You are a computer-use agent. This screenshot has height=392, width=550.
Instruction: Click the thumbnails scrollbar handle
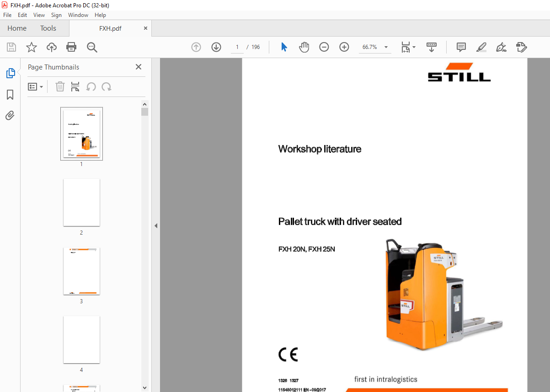(144, 112)
